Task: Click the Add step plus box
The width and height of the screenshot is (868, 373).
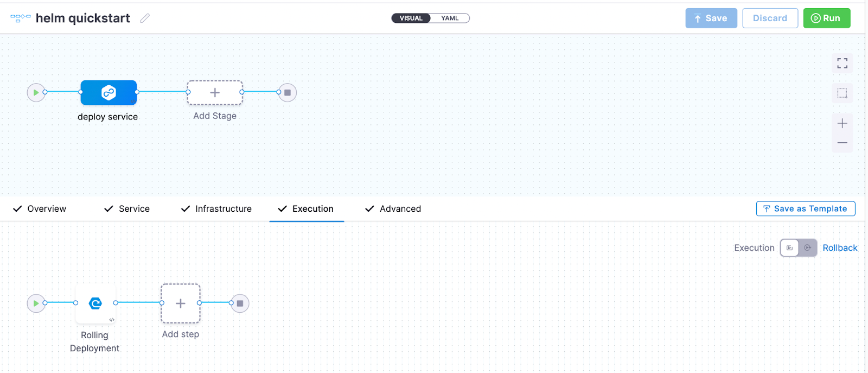Action: tap(181, 304)
